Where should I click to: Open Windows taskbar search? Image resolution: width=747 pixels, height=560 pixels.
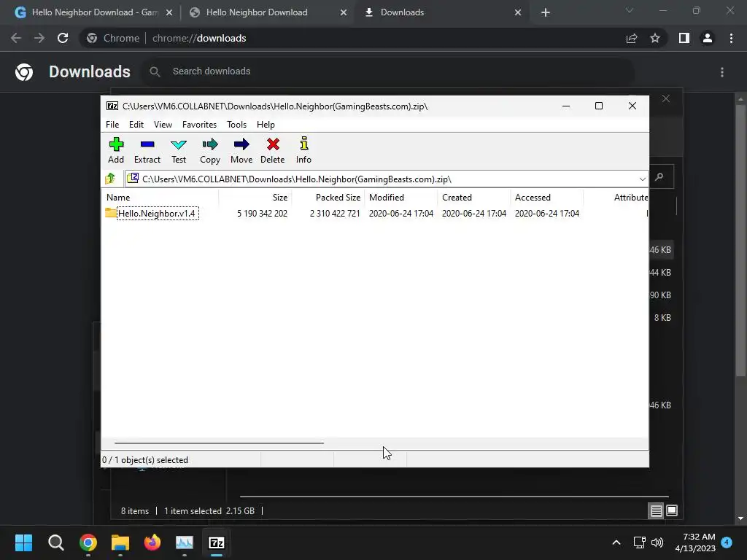coord(55,542)
